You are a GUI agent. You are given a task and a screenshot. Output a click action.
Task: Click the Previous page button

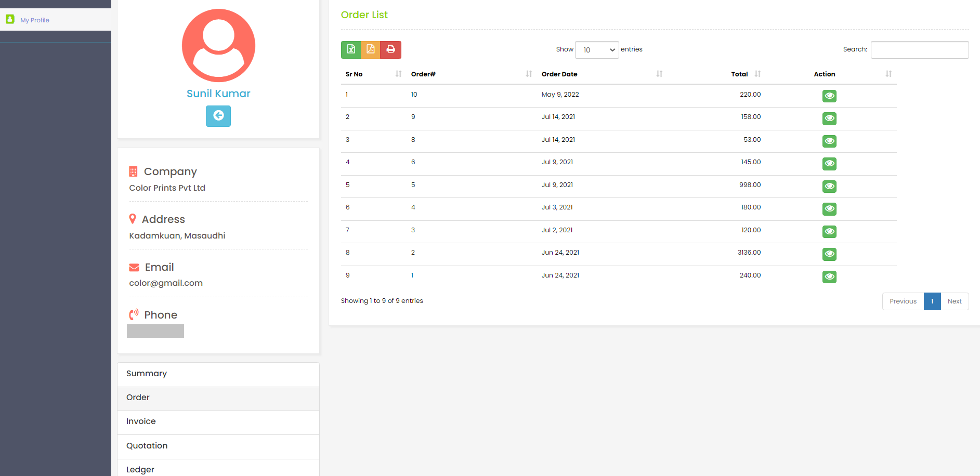coord(903,301)
